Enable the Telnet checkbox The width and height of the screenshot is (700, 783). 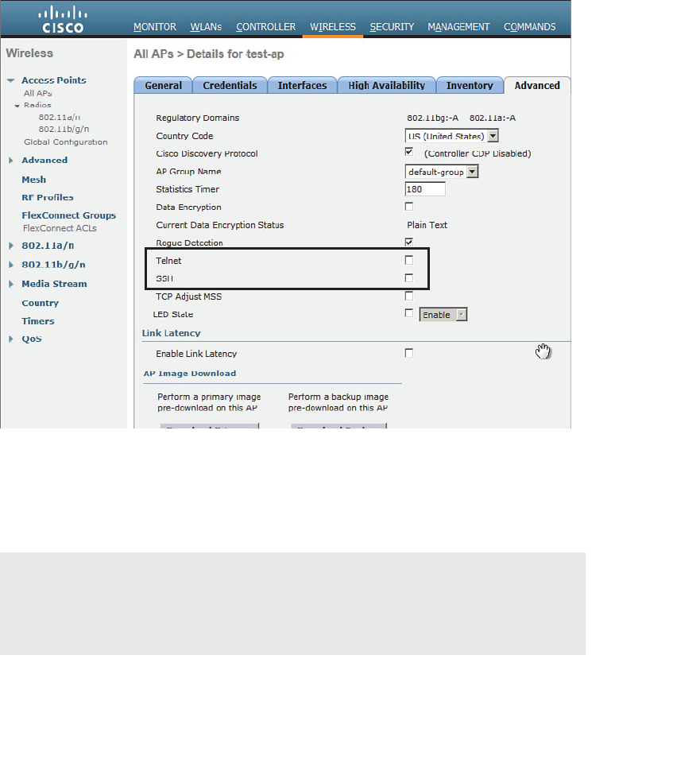tap(409, 260)
